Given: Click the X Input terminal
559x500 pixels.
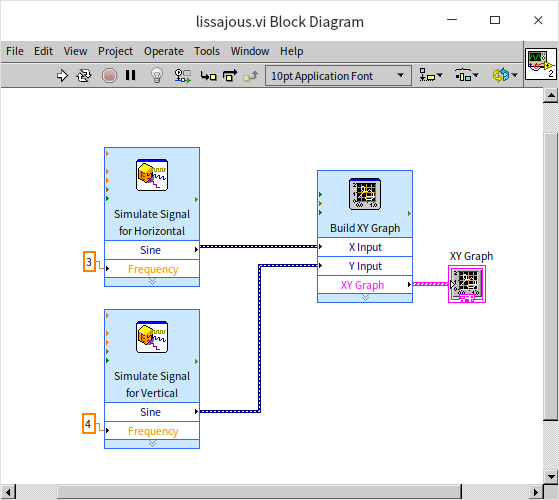Looking at the screenshot, I should click(365, 247).
